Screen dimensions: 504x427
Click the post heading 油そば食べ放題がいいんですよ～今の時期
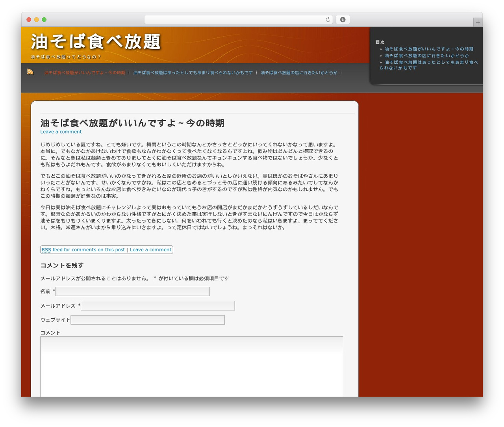point(132,123)
